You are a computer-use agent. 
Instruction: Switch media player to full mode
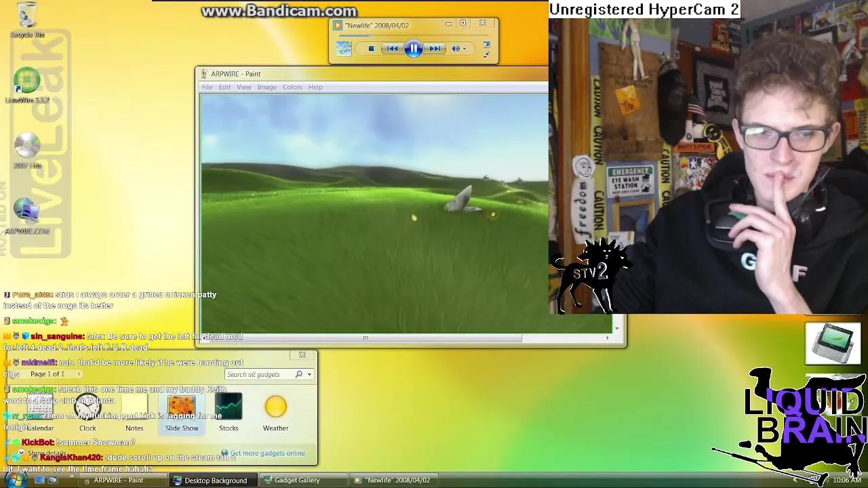click(486, 45)
